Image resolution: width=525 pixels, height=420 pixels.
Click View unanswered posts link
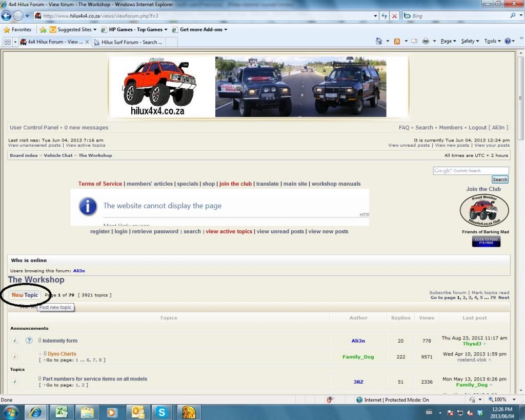pyautogui.click(x=34, y=145)
